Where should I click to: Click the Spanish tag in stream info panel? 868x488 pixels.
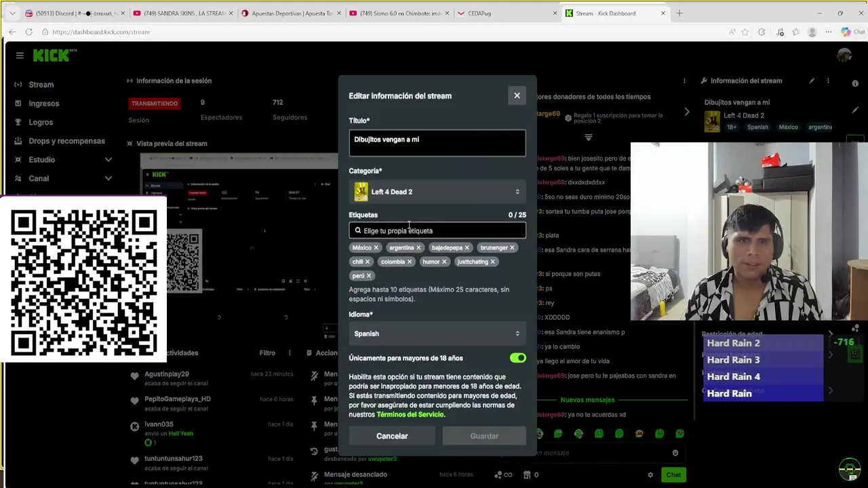click(757, 127)
